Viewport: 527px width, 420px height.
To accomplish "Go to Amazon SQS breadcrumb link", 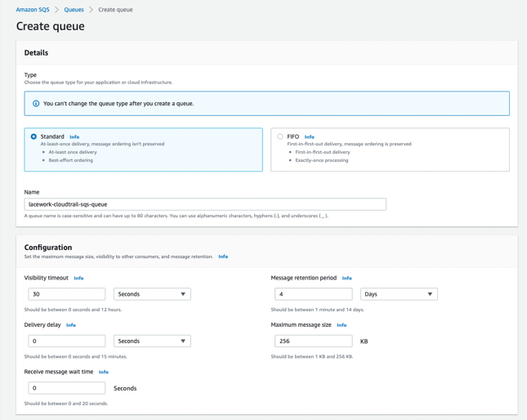I will click(33, 10).
